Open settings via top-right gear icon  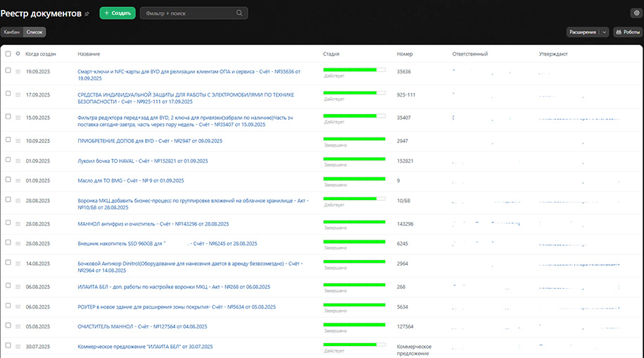pyautogui.click(x=636, y=13)
